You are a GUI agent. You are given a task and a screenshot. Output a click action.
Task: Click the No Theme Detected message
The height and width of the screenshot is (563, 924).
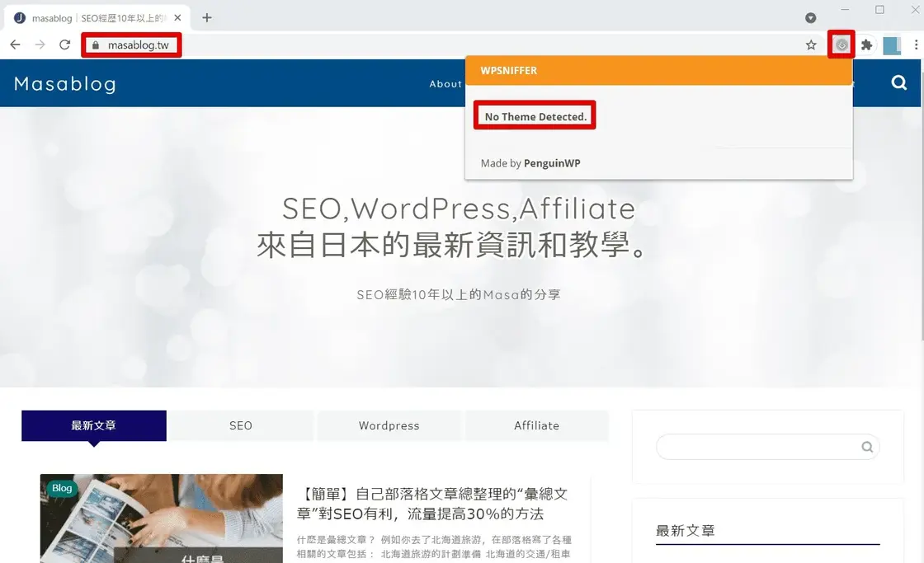pos(535,116)
